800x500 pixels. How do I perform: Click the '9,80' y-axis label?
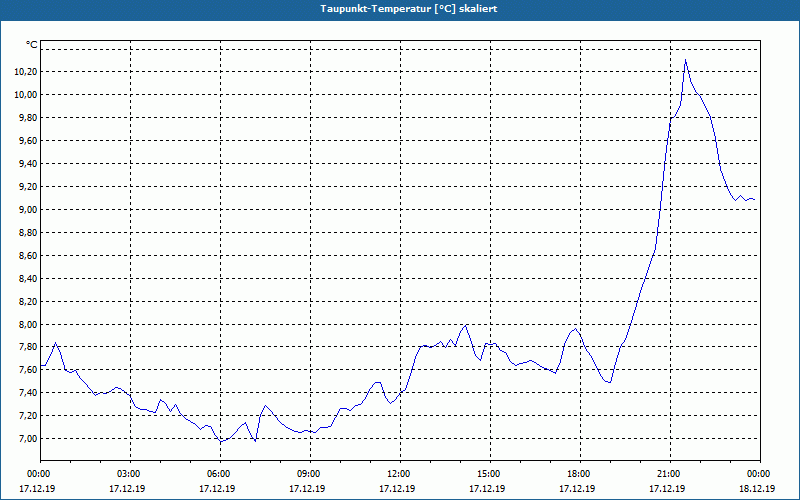[28, 117]
